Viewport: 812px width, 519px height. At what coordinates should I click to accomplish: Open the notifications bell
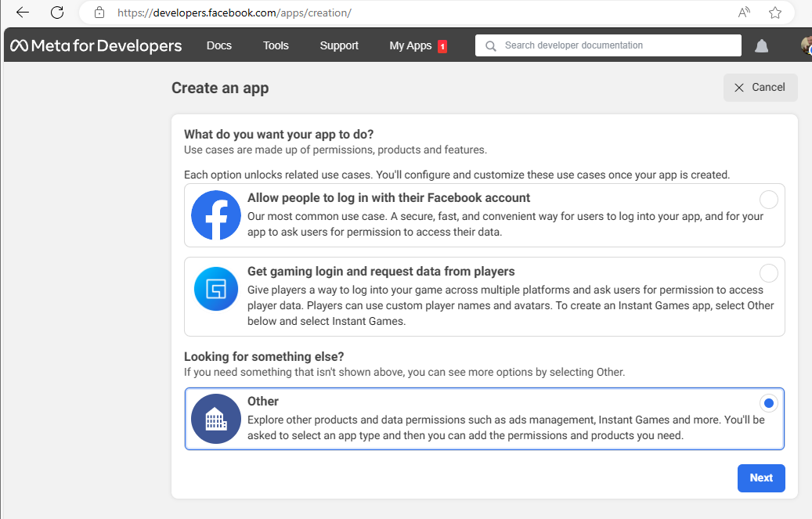click(761, 46)
